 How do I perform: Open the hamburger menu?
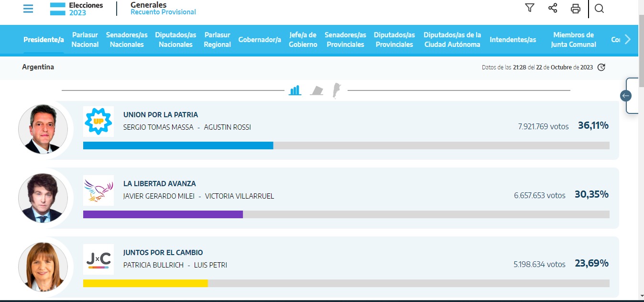click(28, 9)
